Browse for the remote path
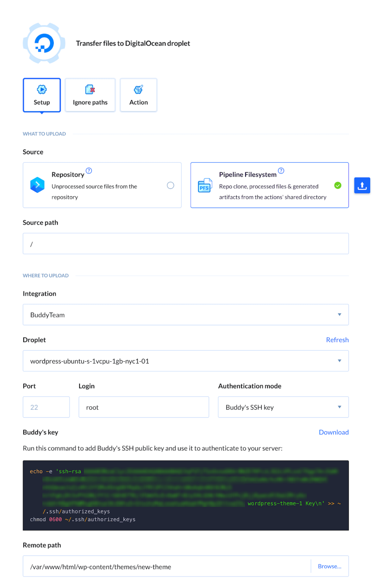The image size is (374, 588). pyautogui.click(x=330, y=566)
